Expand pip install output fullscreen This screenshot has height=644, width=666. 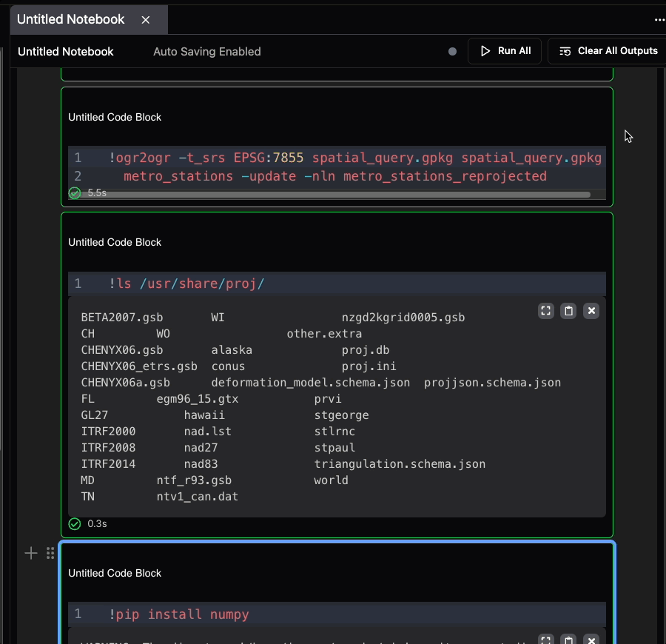[546, 640]
